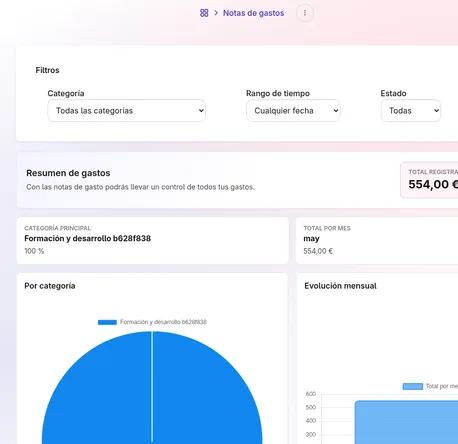Toggle the blue legend swatch in Por categoría
The width and height of the screenshot is (458, 444).
pos(107,322)
